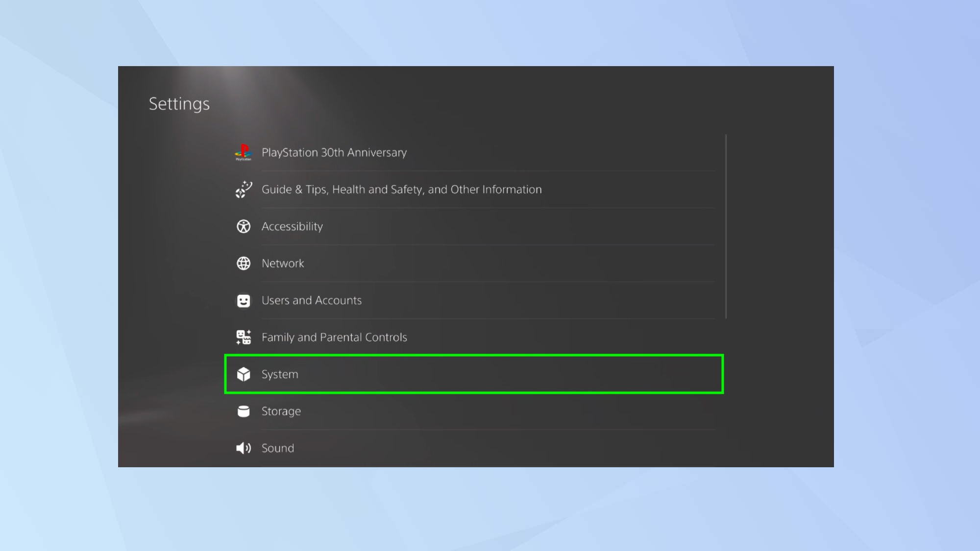Open PlayStation 30th Anniversary settings
980x551 pixels.
pos(334,153)
